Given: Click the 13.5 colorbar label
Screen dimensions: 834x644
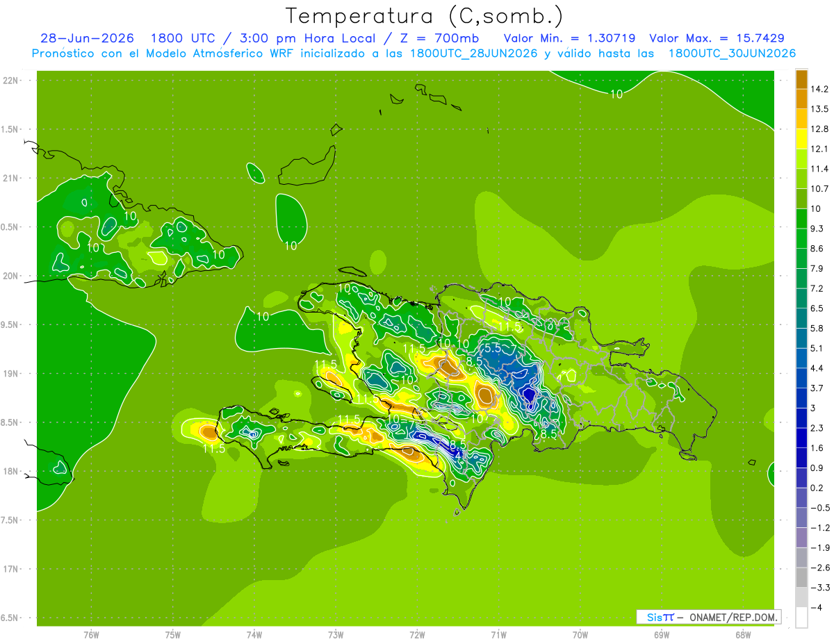Looking at the screenshot, I should click(x=819, y=109).
